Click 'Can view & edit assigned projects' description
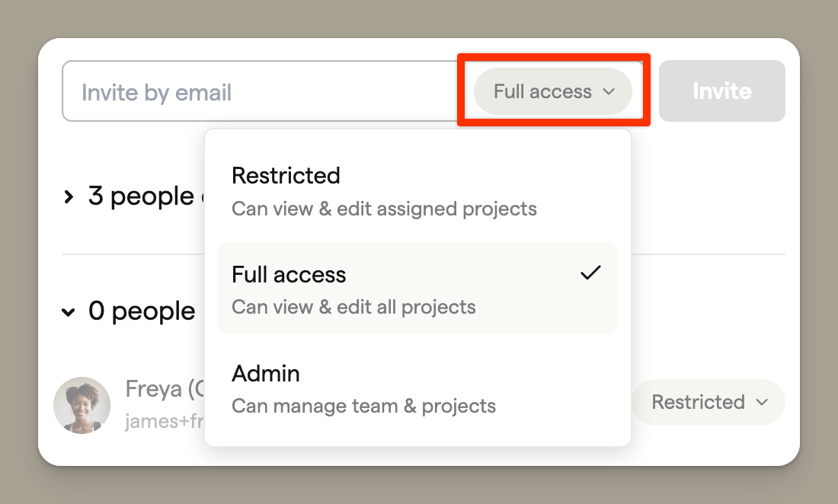This screenshot has height=504, width=838. (x=384, y=209)
